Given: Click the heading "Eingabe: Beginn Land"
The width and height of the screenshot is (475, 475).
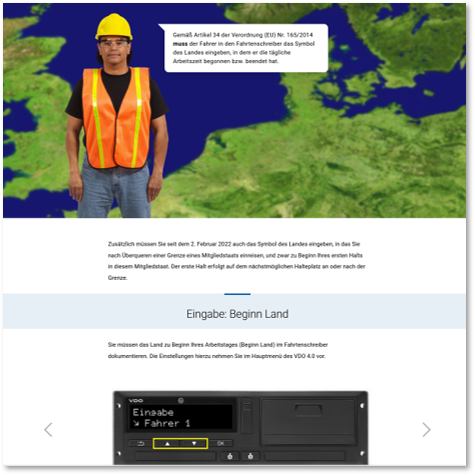Looking at the screenshot, I should pyautogui.click(x=237, y=314).
